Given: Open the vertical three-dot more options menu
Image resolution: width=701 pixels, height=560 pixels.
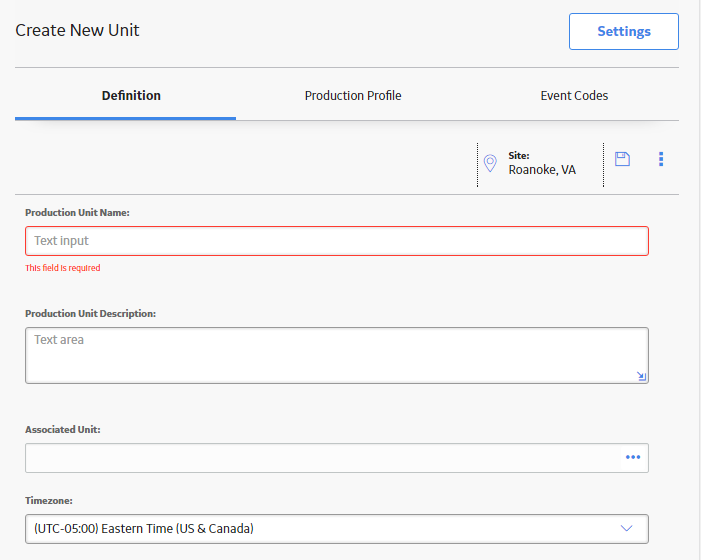Looking at the screenshot, I should pyautogui.click(x=661, y=159).
